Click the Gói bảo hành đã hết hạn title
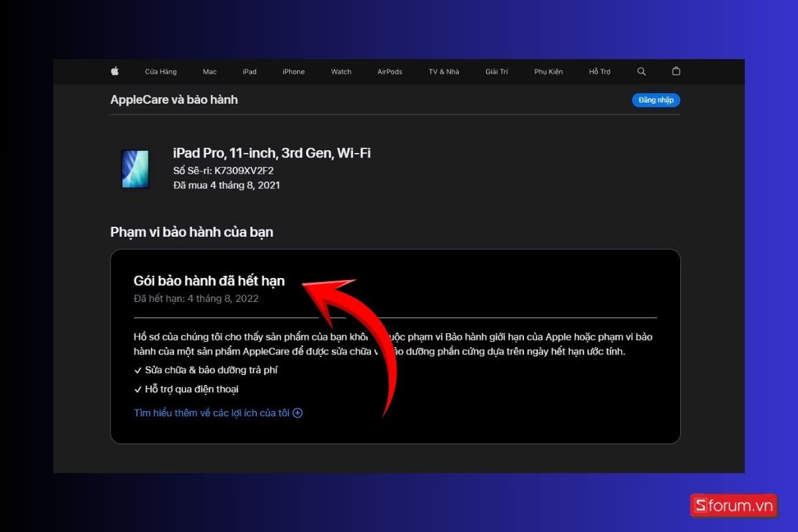Viewport: 798px width, 532px height. [x=209, y=281]
